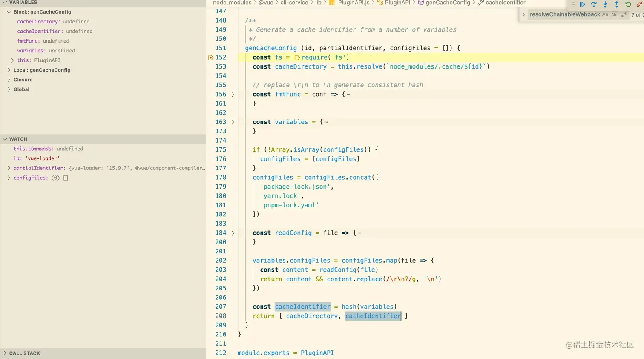Expand the Closure scope
Screen dimensions: 644x359
[x=9, y=80]
